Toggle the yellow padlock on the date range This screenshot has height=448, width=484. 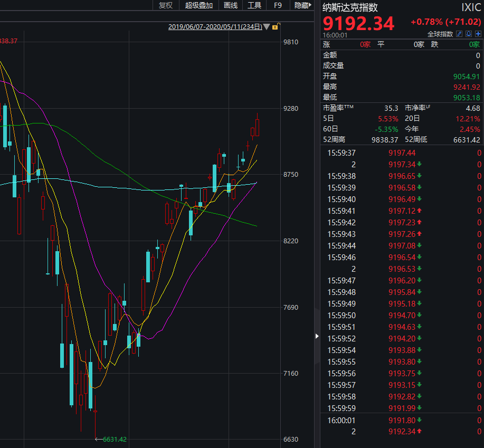(276, 26)
